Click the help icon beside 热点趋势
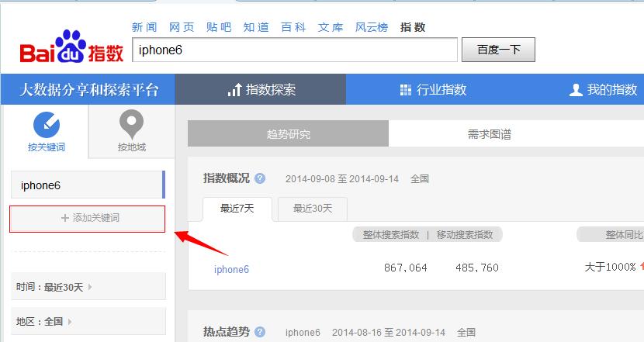Screen dimensions: 644x342 pos(260,332)
